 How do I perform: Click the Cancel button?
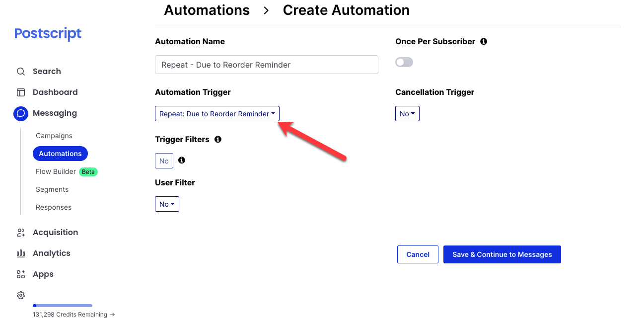coord(418,254)
